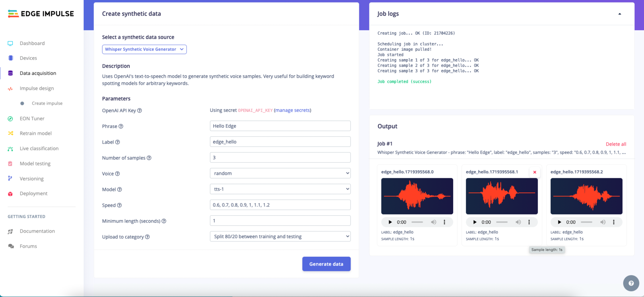This screenshot has height=297, width=644.
Task: Open the Devices page
Action: point(28,58)
